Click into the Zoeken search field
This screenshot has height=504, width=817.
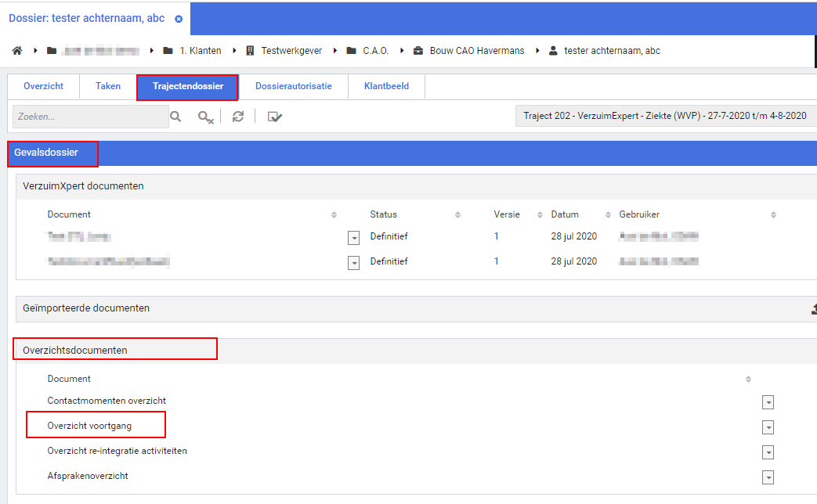[90, 117]
